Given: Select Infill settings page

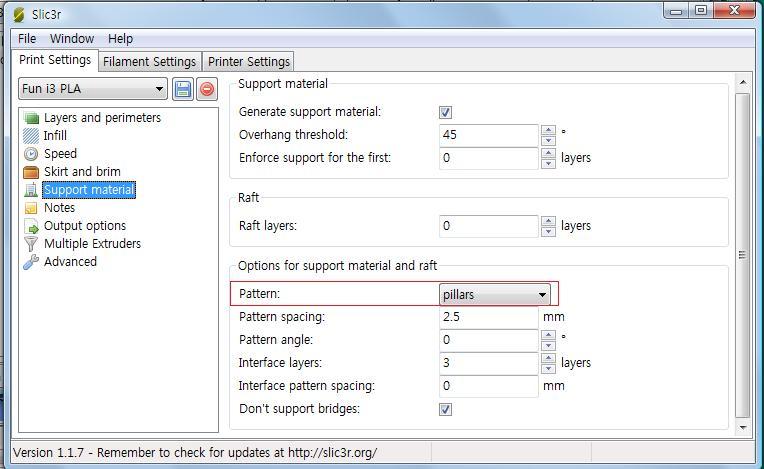Looking at the screenshot, I should tap(55, 136).
